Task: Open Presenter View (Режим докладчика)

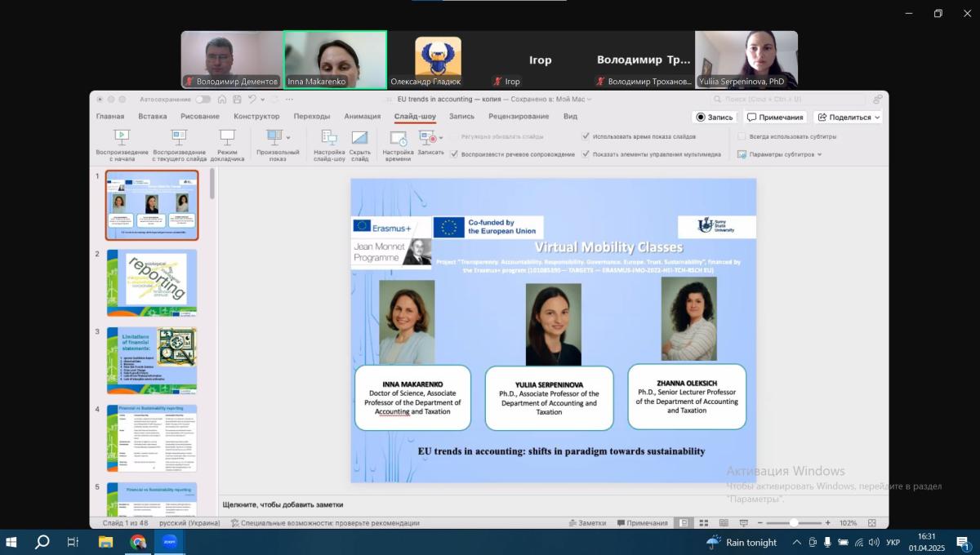Action: [x=227, y=137]
